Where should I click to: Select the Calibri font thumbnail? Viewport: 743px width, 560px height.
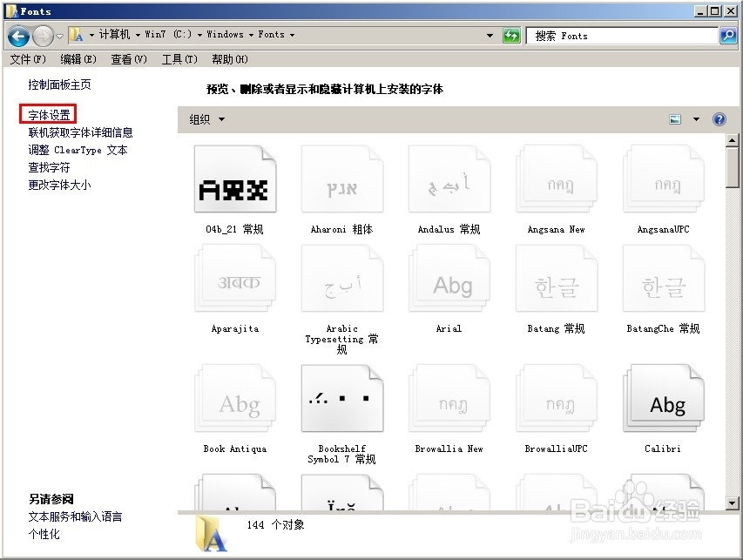[x=664, y=398]
